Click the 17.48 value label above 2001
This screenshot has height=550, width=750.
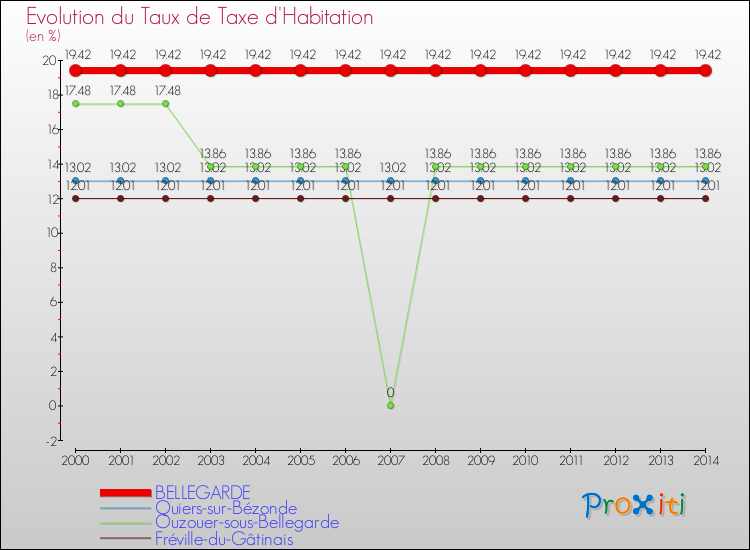(x=122, y=90)
